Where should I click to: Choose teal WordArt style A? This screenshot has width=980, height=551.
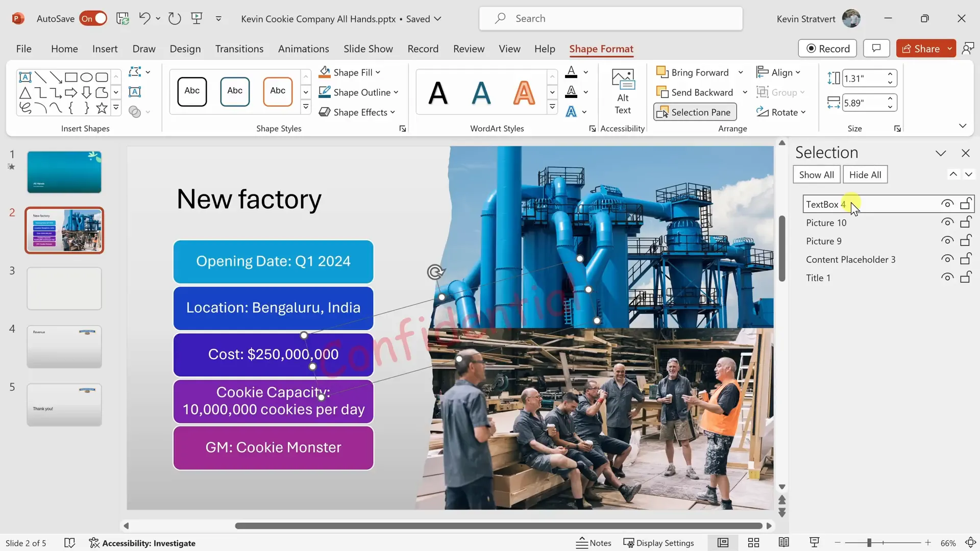coord(481,93)
